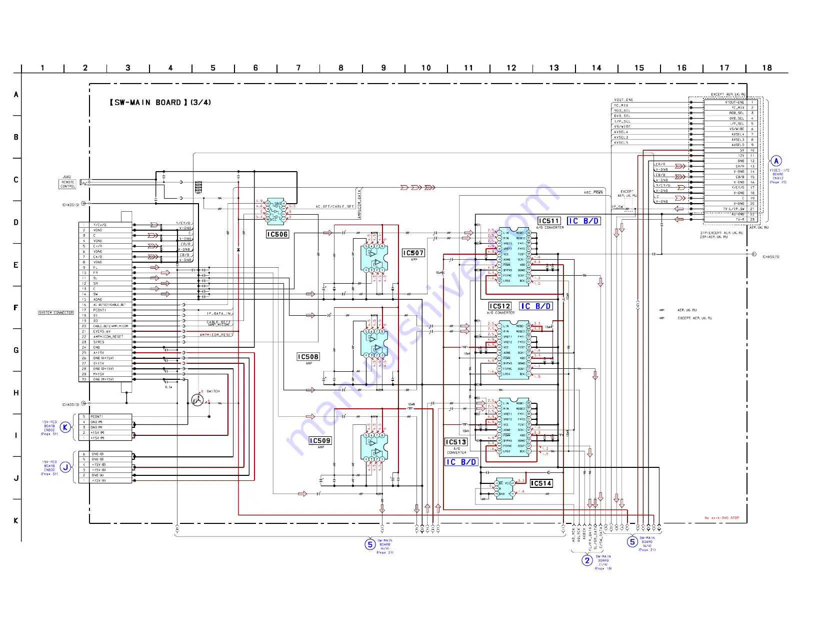This screenshot has height=632, width=840.
Task: Click the IC506 chip symbol
Action: (275, 211)
